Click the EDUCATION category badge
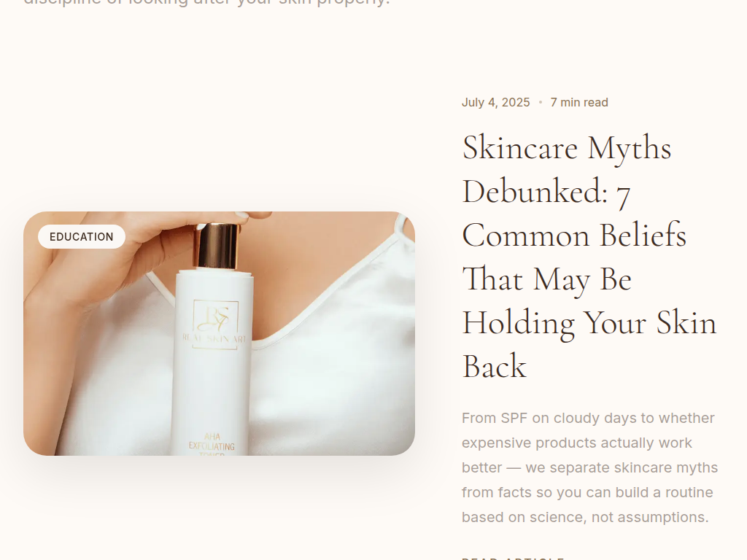Viewport: 747px width, 560px height. point(82,237)
